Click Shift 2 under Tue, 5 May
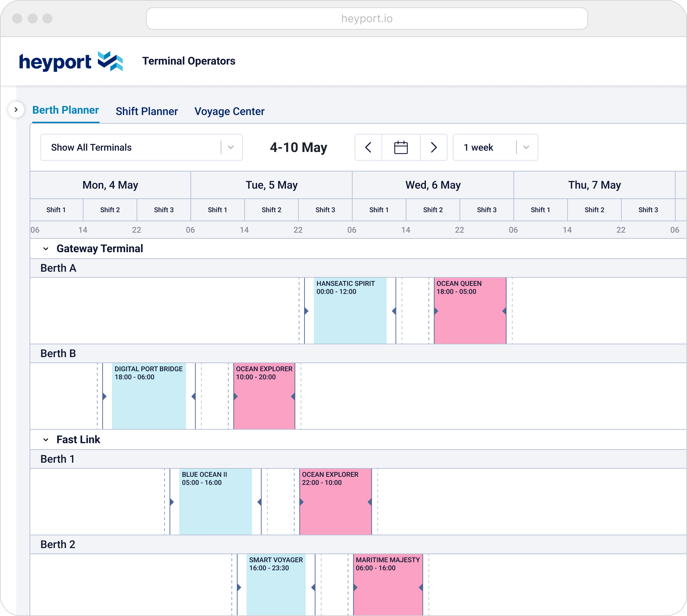Image resolution: width=687 pixels, height=616 pixels. click(272, 210)
